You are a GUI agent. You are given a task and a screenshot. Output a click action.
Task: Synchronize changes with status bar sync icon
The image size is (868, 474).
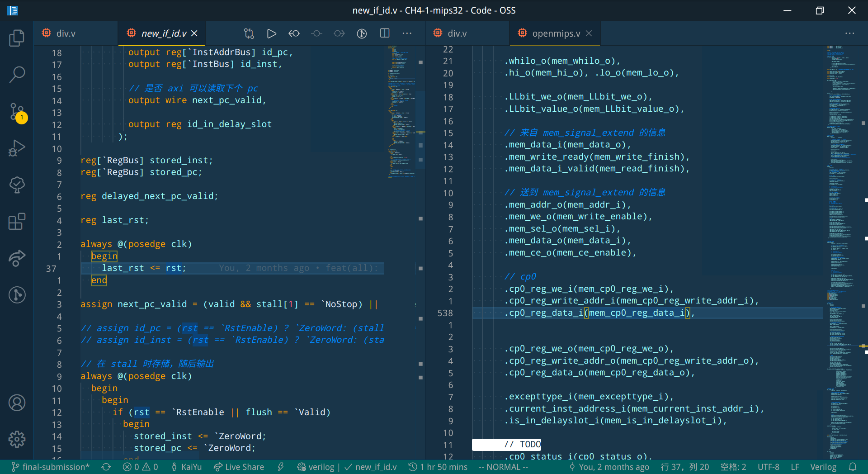[x=106, y=467]
